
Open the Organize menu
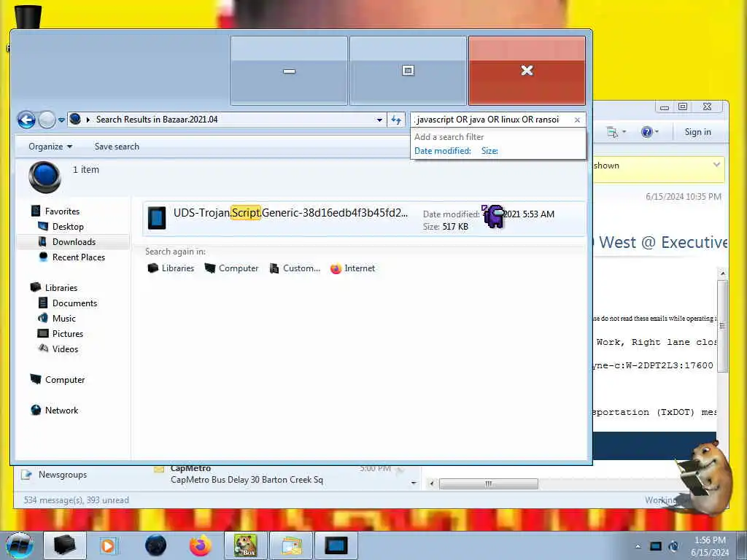[x=50, y=147]
